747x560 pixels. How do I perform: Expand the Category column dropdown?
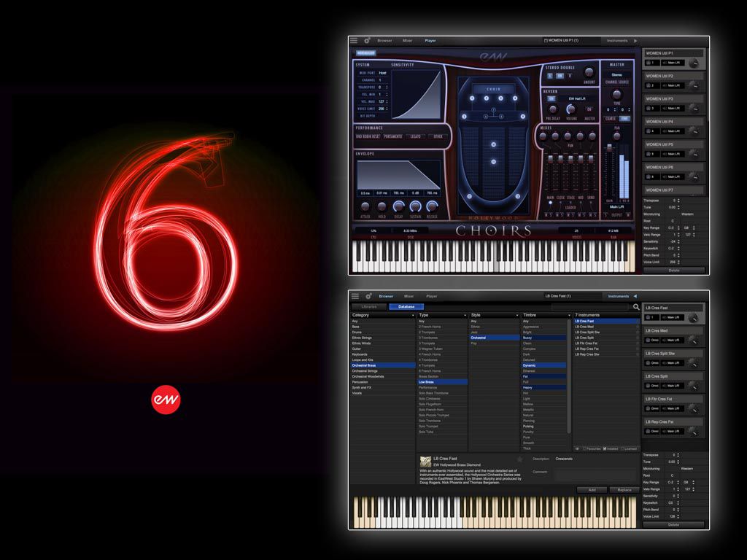413,315
